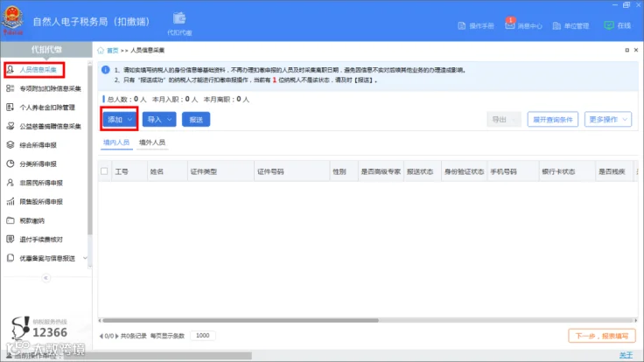
Task: Click the 个人养老金扣除管理 sidebar icon
Action: [10, 108]
